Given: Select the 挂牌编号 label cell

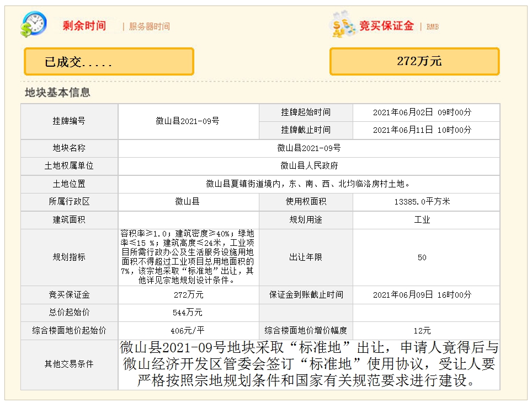Looking at the screenshot, I should tap(69, 121).
